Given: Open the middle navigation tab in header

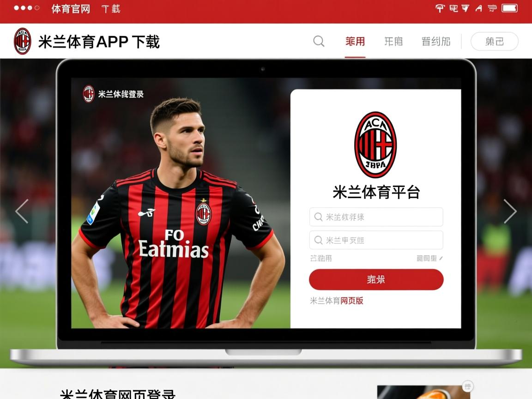Looking at the screenshot, I should click(x=393, y=42).
